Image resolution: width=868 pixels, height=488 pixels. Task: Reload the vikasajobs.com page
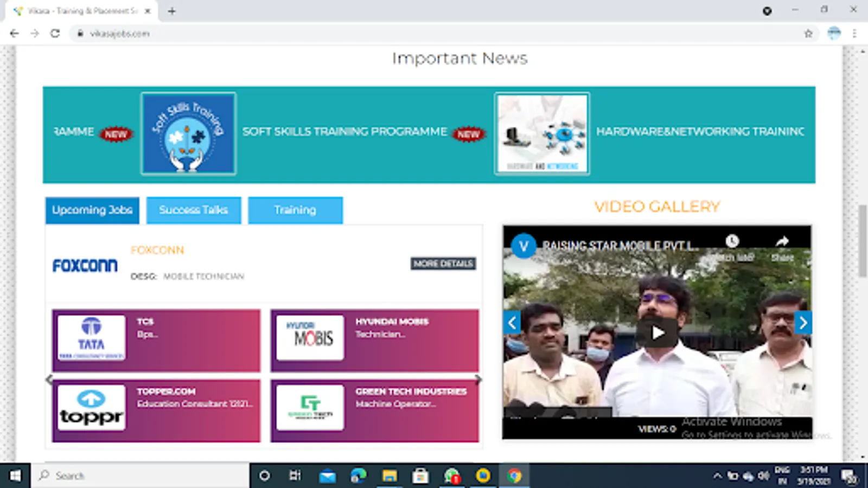[x=55, y=34]
